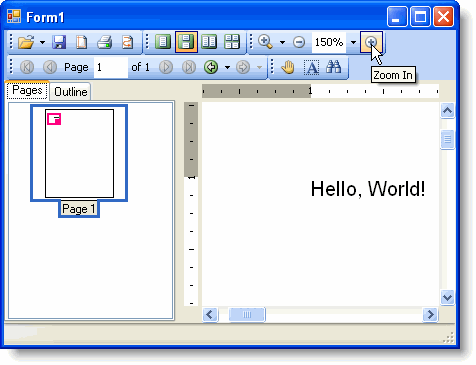Click the Zoom Out minus icon
This screenshot has height=365, width=476.
point(299,42)
